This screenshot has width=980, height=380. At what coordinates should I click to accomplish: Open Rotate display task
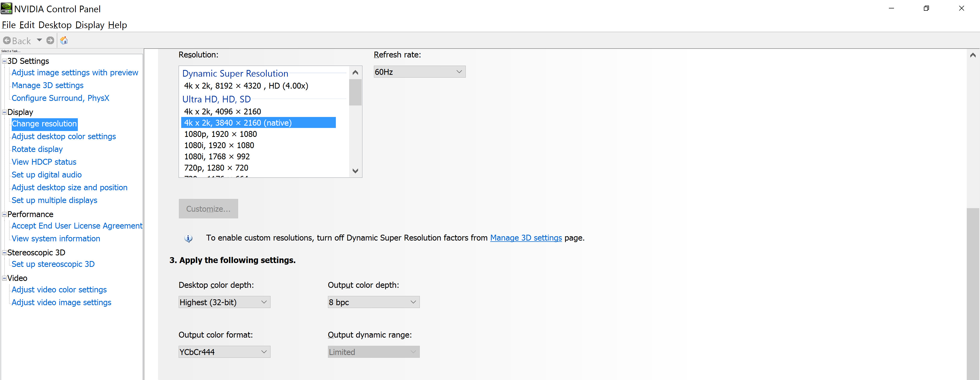coord(37,149)
